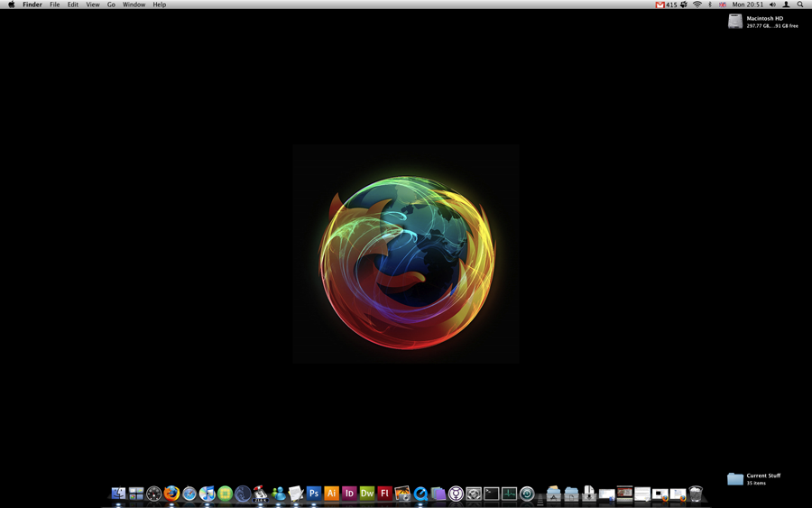The height and width of the screenshot is (508, 812).
Task: Click the paw print menu bar icon
Action: pyautogui.click(x=684, y=5)
